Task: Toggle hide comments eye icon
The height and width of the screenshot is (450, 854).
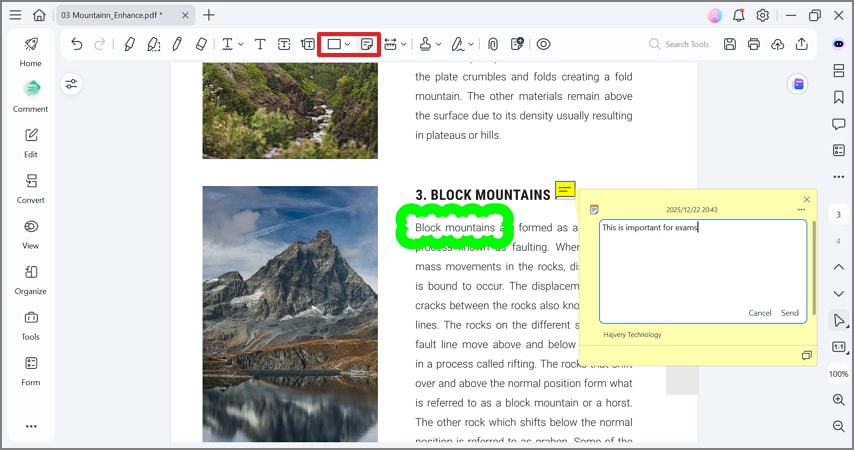Action: (x=544, y=44)
